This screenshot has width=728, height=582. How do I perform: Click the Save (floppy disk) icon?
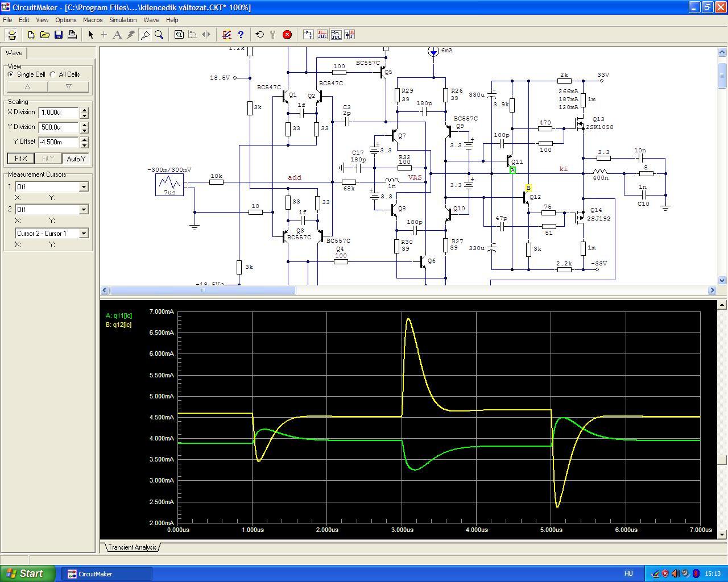(59, 35)
